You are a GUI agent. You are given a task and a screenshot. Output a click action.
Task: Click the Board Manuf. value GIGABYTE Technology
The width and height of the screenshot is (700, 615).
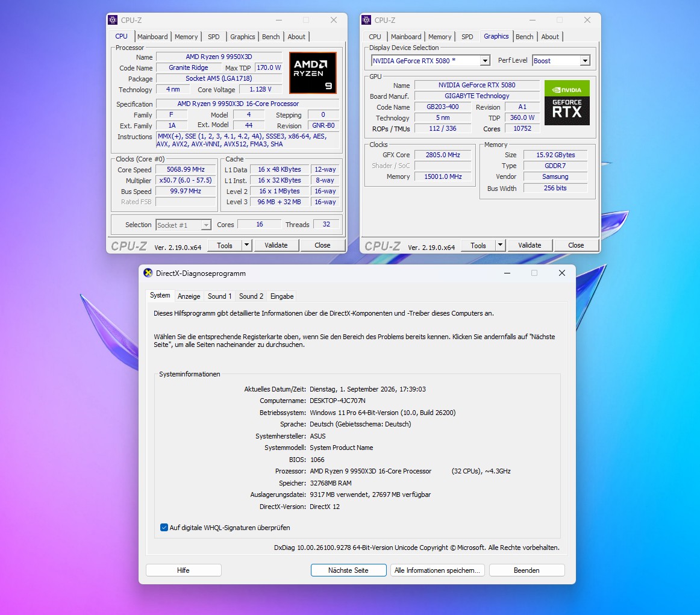477,96
